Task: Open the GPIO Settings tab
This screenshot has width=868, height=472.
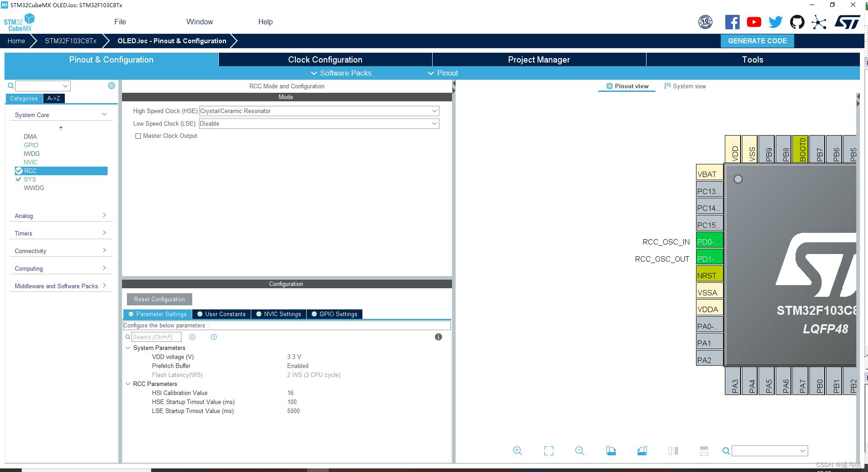Action: point(335,314)
